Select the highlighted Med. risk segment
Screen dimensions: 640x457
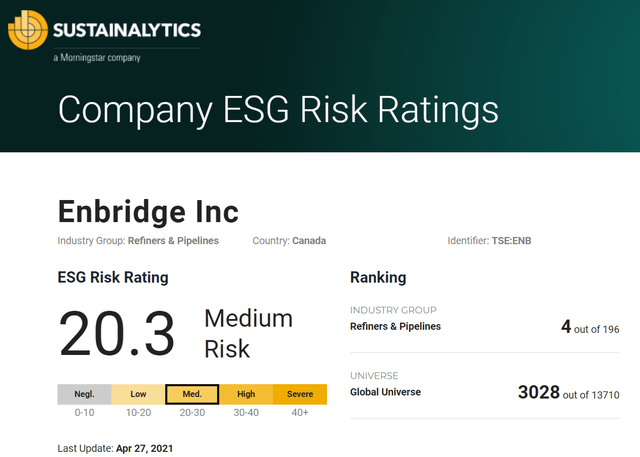(192, 394)
